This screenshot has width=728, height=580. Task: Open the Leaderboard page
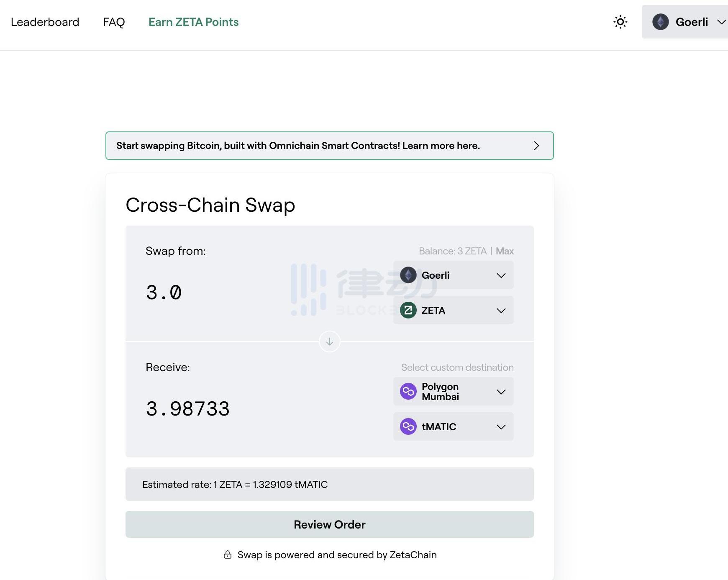coord(45,22)
